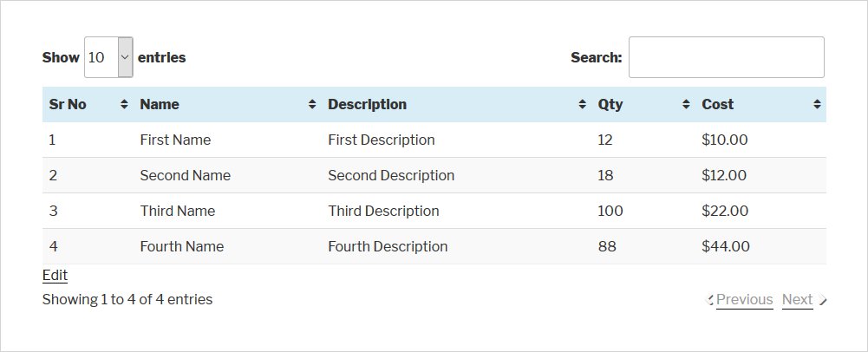Sort table by Name header
The height and width of the screenshot is (352, 868).
160,104
